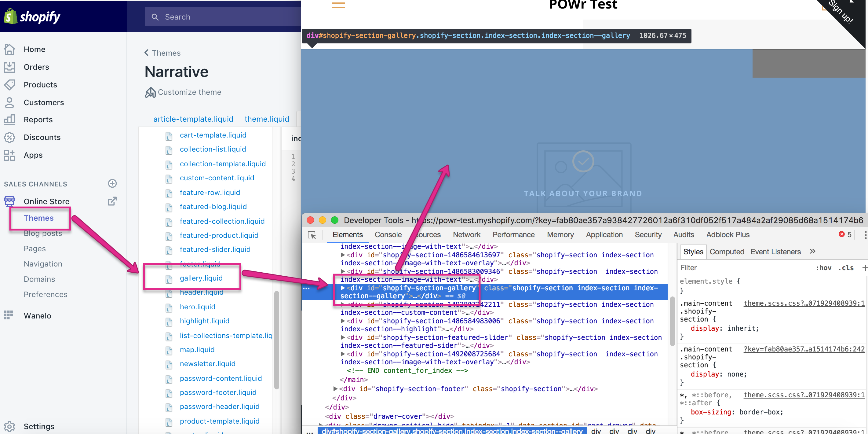Switch to the Network tab
This screenshot has height=434, width=868.
466,235
